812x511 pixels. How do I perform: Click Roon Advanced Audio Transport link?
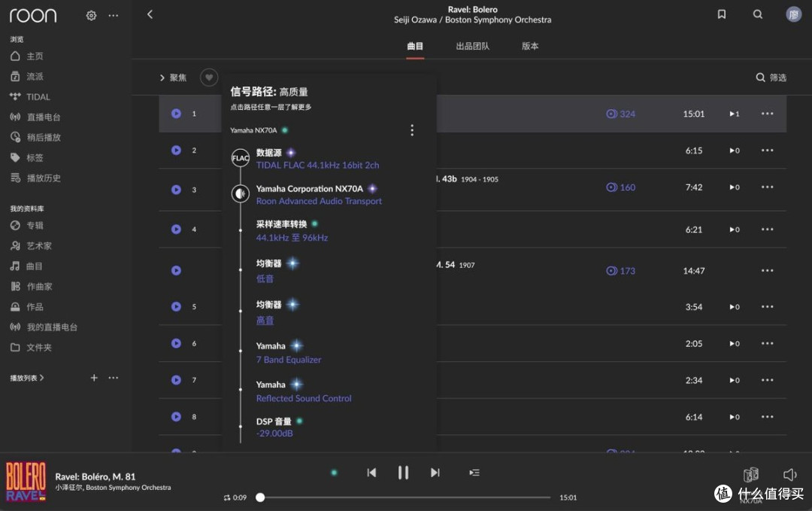click(x=319, y=201)
